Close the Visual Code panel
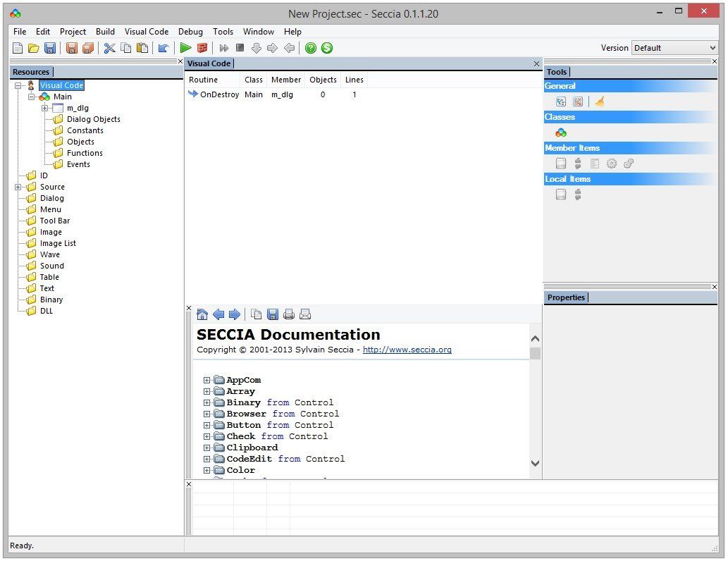Screen dimensions: 728x561 coord(536,63)
